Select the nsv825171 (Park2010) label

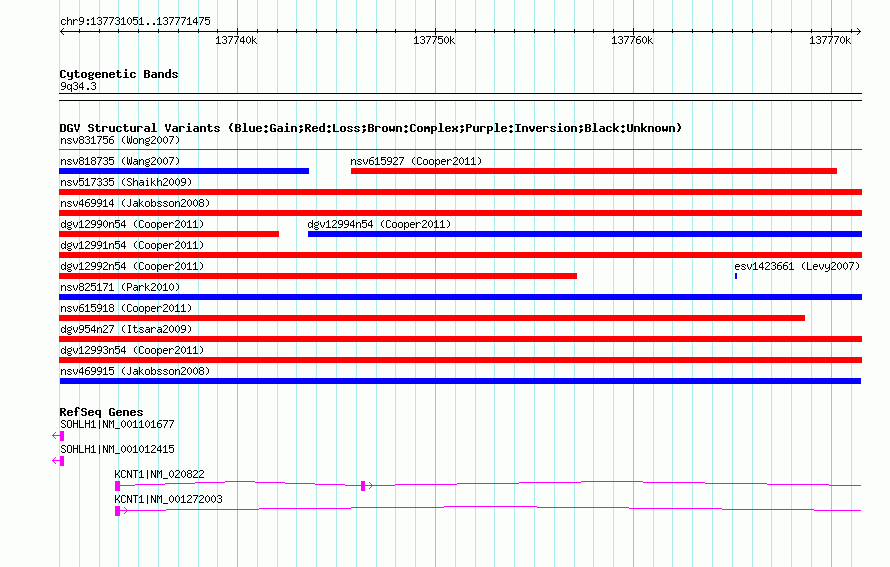click(120, 287)
